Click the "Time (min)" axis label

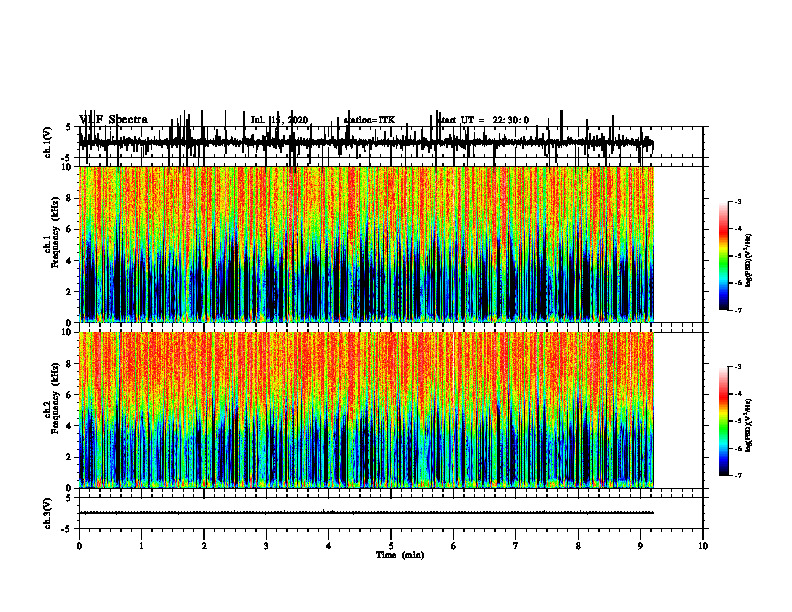pyautogui.click(x=400, y=555)
